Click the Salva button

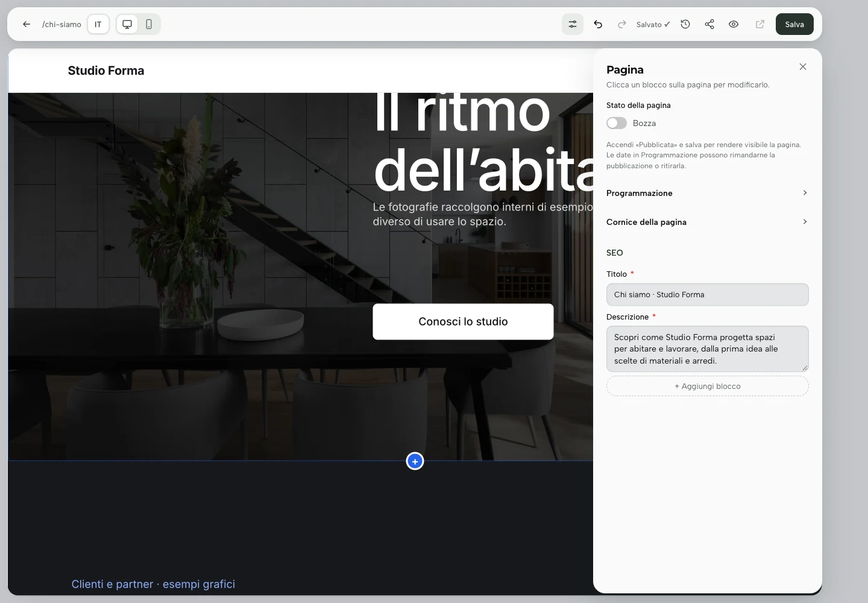pos(794,24)
